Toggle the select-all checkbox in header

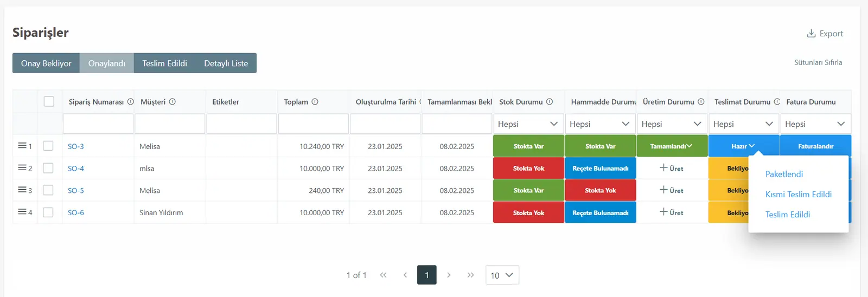click(x=49, y=101)
